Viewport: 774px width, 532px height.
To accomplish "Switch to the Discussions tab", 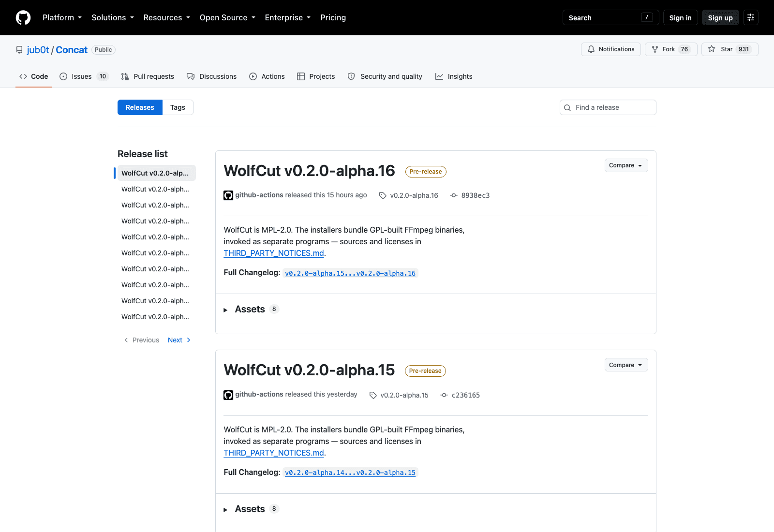I will point(212,76).
